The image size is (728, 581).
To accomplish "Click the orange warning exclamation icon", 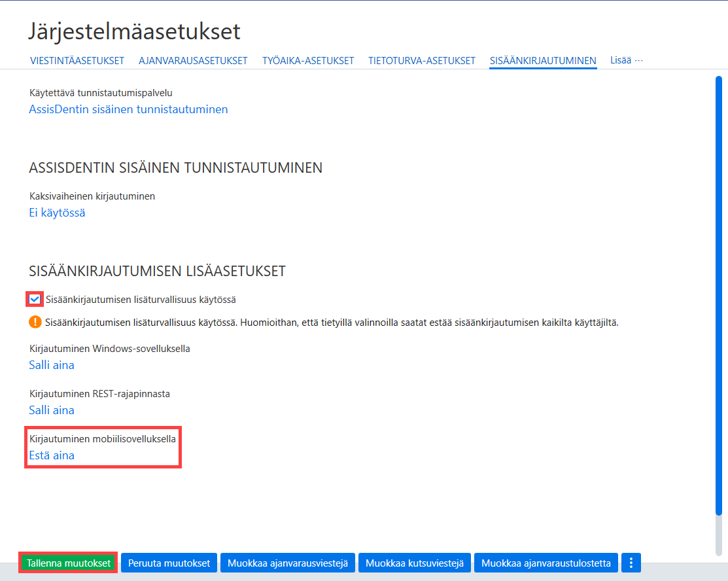I will pos(35,322).
